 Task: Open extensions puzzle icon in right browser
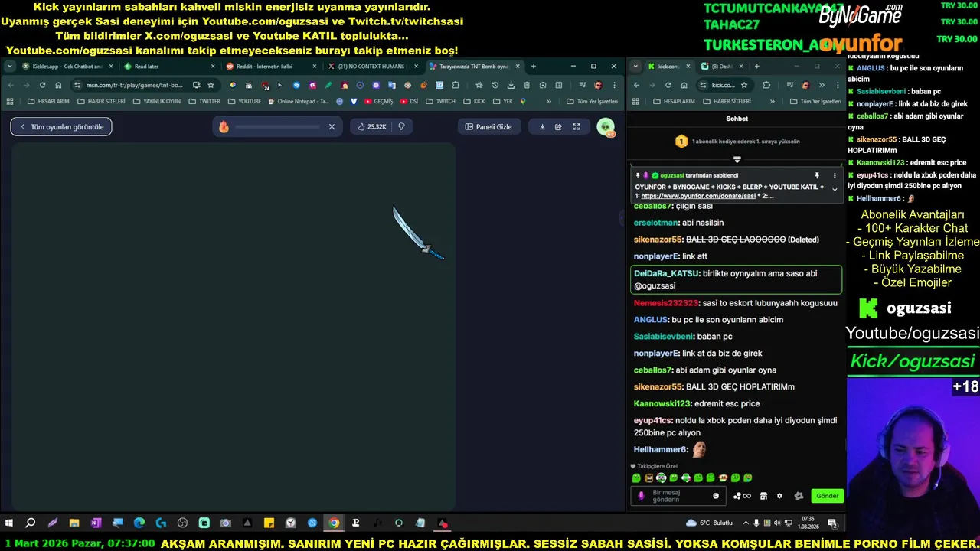click(x=766, y=85)
